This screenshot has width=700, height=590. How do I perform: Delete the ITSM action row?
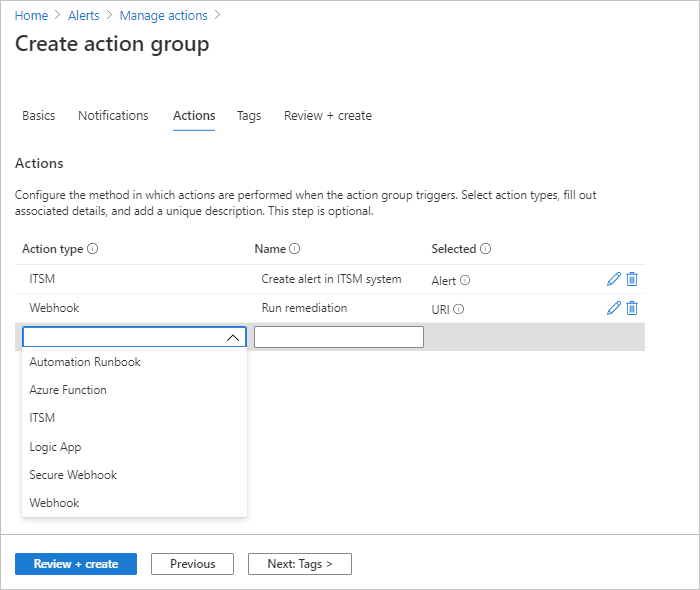(x=632, y=280)
